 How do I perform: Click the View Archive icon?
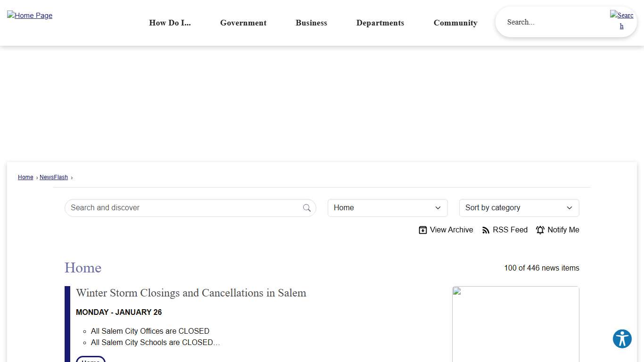[x=423, y=230]
